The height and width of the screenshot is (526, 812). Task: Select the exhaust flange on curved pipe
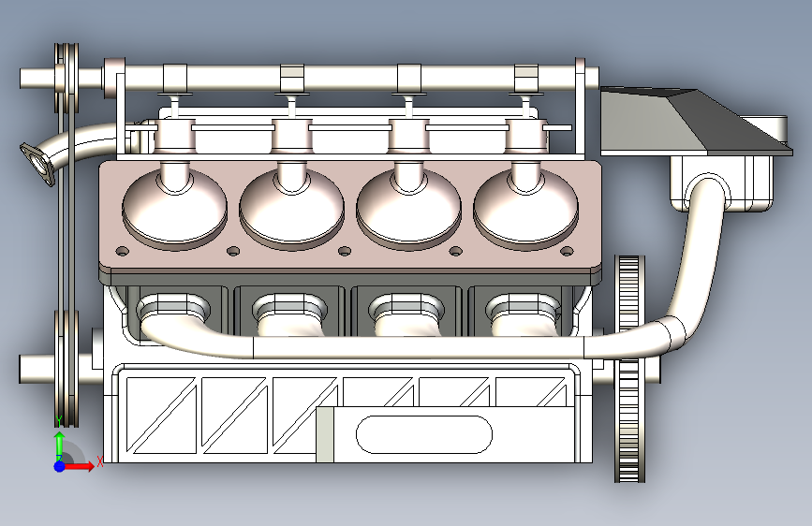(x=37, y=164)
